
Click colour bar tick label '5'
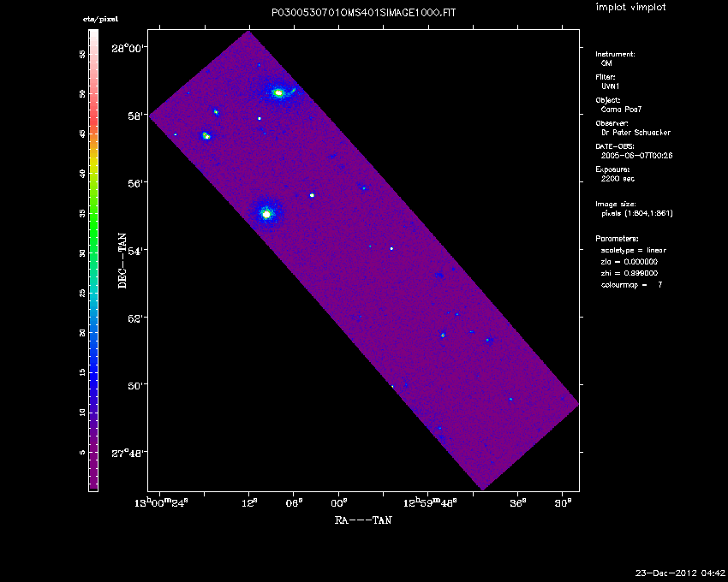point(82,453)
